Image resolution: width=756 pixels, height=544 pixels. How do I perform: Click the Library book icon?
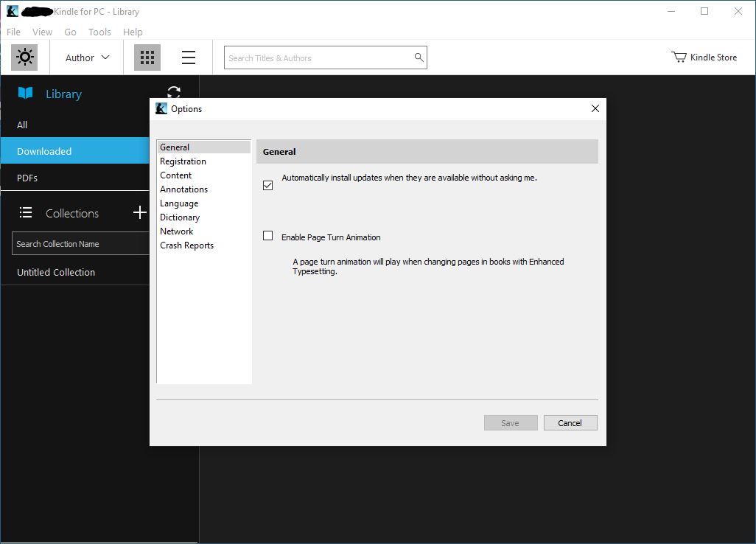(25, 93)
